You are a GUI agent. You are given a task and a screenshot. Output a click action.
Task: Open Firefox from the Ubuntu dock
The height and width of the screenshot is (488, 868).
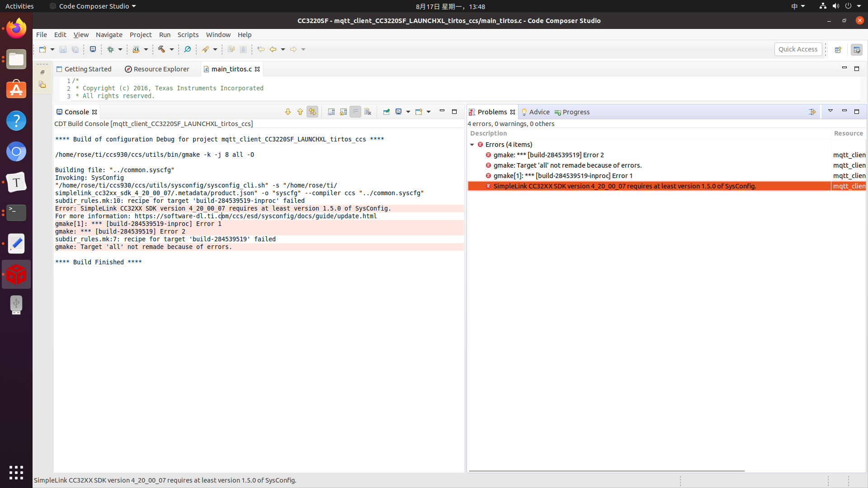point(16,28)
